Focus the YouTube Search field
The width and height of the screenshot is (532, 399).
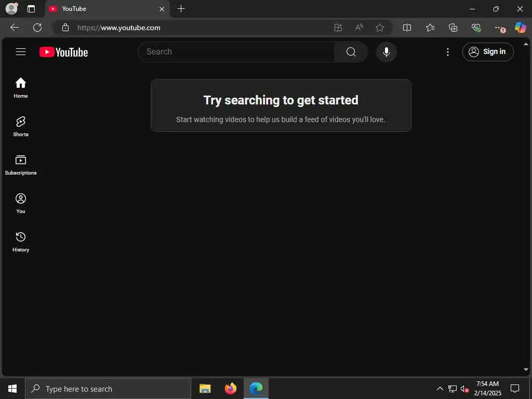pyautogui.click(x=236, y=52)
